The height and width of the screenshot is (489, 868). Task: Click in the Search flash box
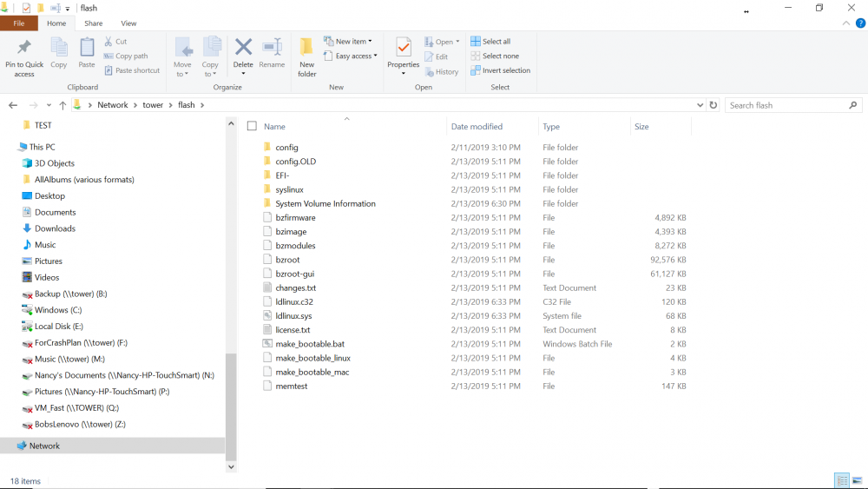786,105
